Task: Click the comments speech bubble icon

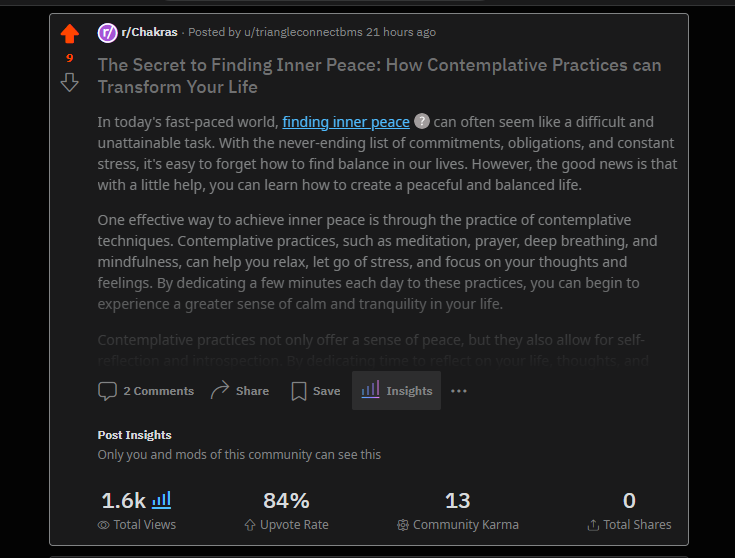Action: click(107, 391)
